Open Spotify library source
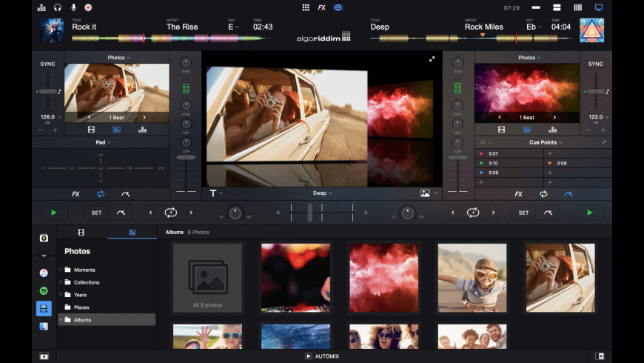 coord(44,291)
